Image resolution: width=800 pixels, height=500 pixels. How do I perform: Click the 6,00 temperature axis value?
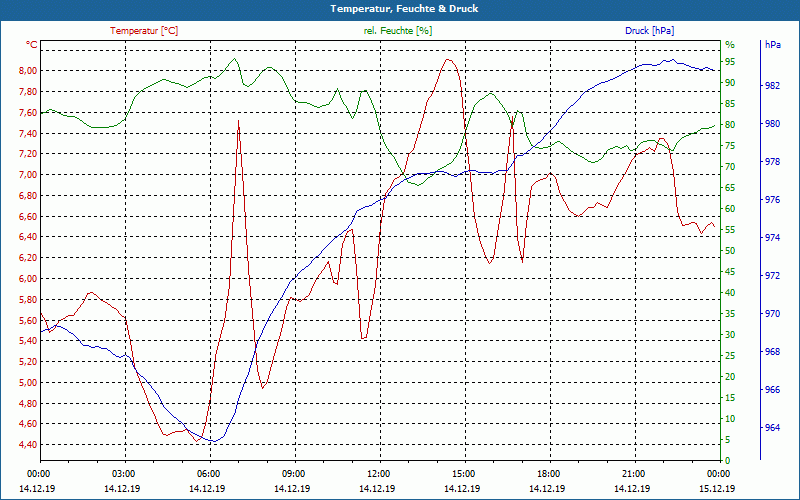(x=29, y=279)
